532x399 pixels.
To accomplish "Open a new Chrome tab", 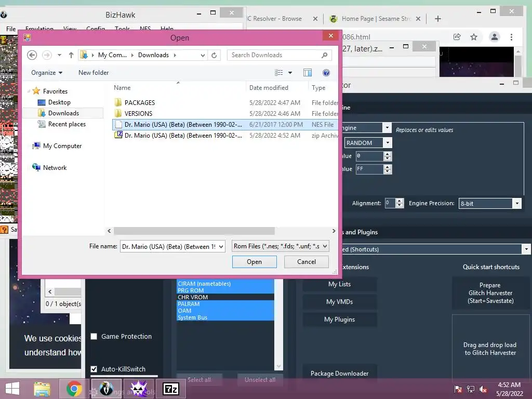I will point(437,19).
